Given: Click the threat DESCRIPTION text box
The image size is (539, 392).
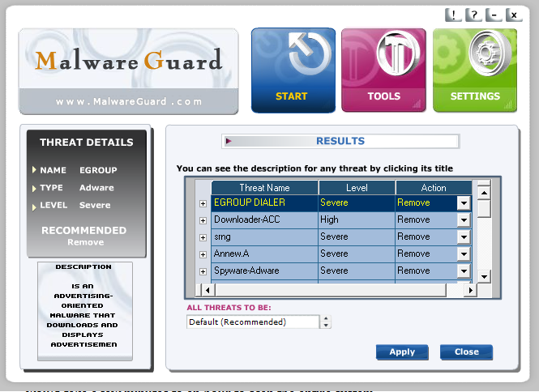Looking at the screenshot, I should pyautogui.click(x=85, y=311).
